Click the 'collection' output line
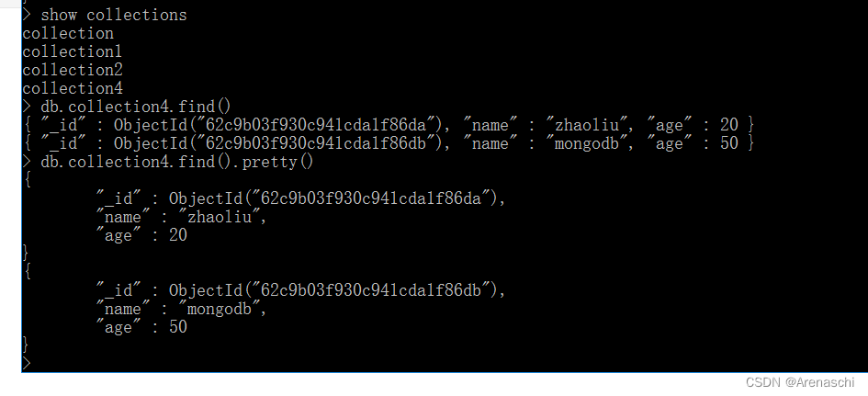 pos(68,33)
